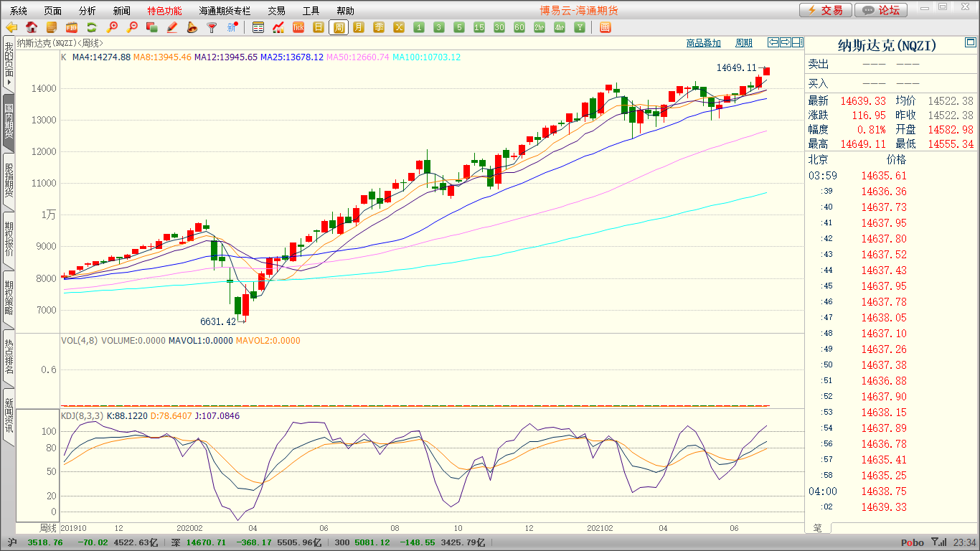Click the green Y period icon
Image resolution: width=980 pixels, height=551 pixels.
(x=580, y=27)
